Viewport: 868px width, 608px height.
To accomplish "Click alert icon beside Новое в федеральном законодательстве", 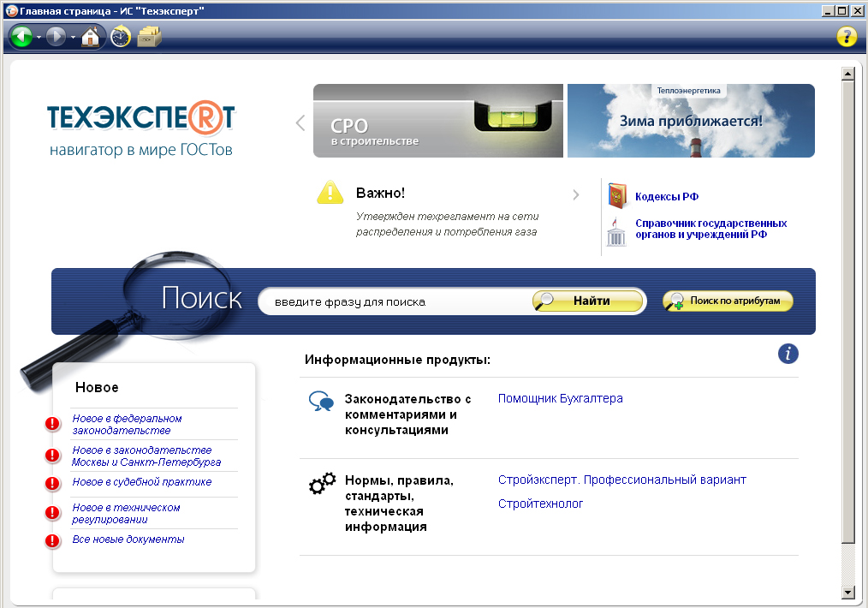I will (x=52, y=424).
